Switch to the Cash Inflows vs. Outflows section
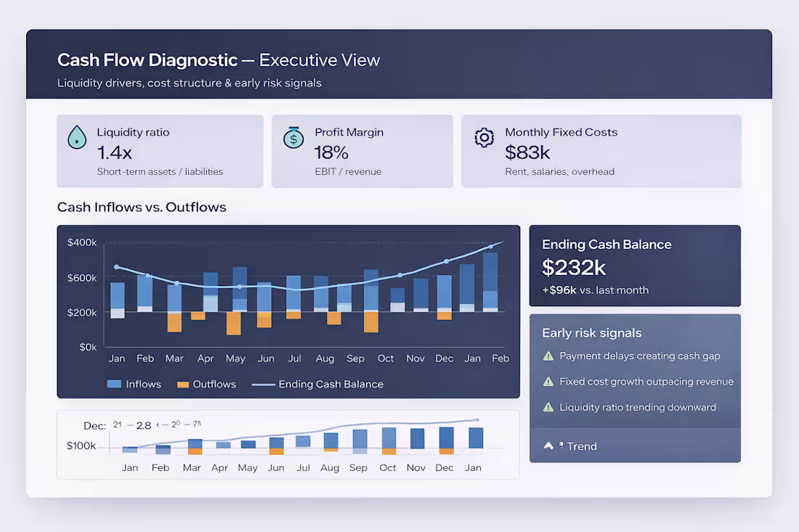The image size is (799, 532). point(142,208)
